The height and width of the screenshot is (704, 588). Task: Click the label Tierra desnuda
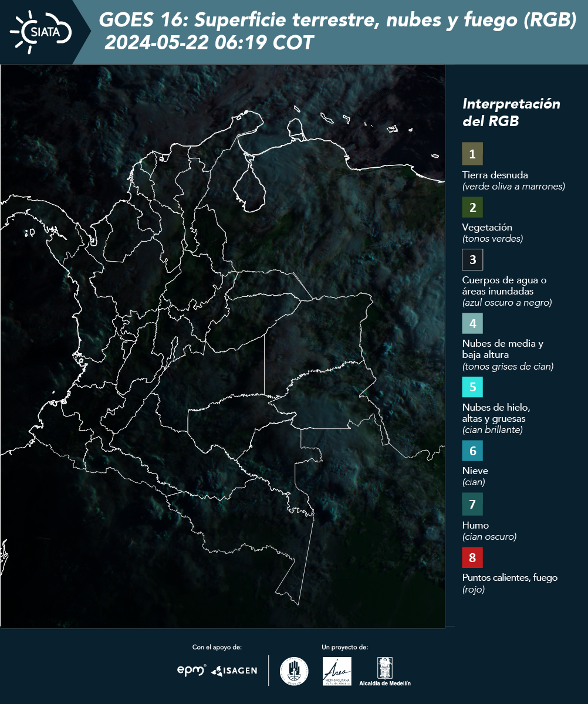pos(495,175)
